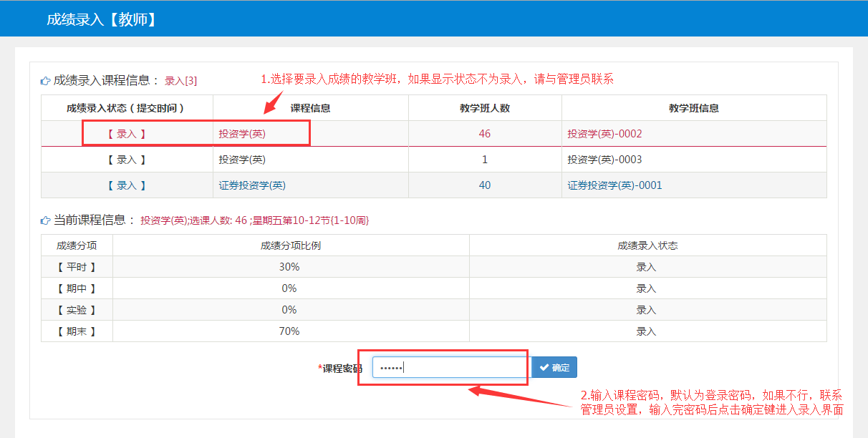The image size is (868, 438).
Task: Focus the 课程密码 password field
Action: coord(451,368)
